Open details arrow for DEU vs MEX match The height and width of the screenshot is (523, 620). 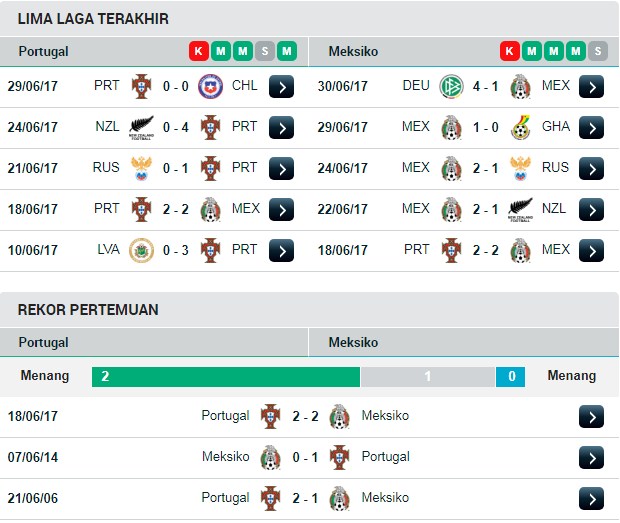tap(591, 87)
